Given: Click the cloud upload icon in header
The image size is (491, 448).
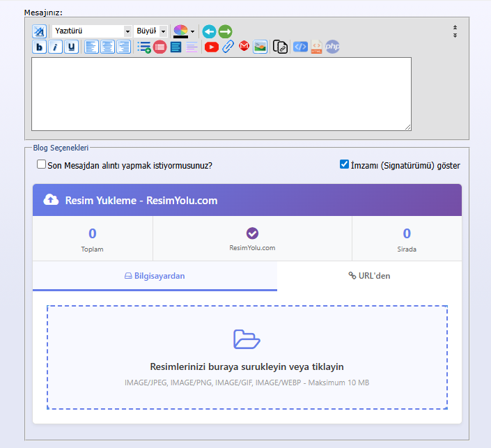Looking at the screenshot, I should point(51,199).
